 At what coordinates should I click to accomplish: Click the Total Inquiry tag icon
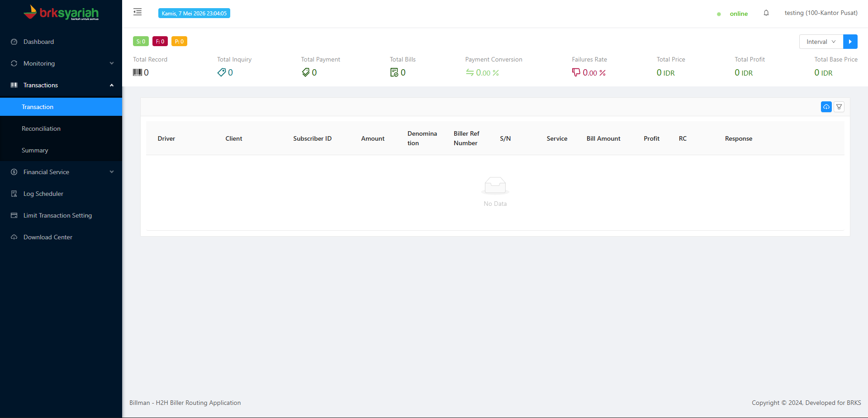click(222, 72)
